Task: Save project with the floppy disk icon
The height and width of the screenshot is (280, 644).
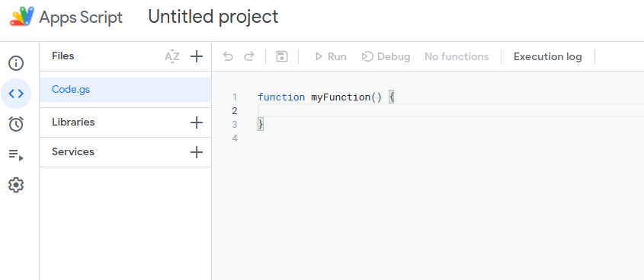Action: tap(282, 56)
